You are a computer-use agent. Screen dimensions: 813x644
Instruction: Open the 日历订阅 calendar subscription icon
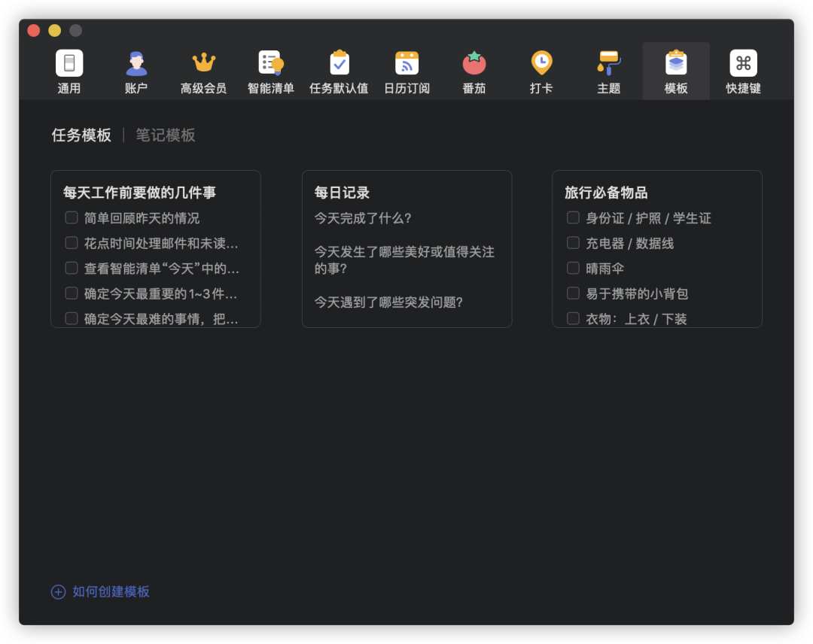click(x=406, y=63)
